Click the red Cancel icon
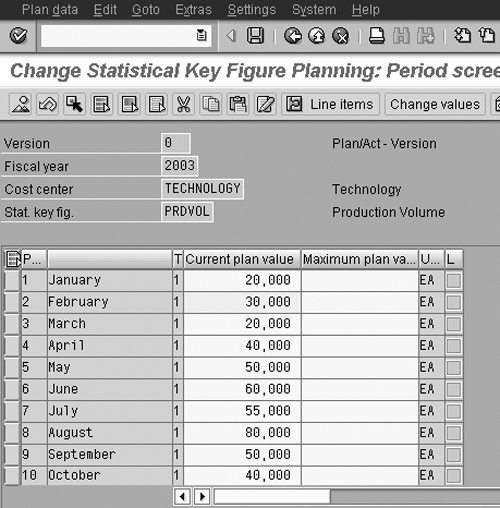 (x=341, y=36)
